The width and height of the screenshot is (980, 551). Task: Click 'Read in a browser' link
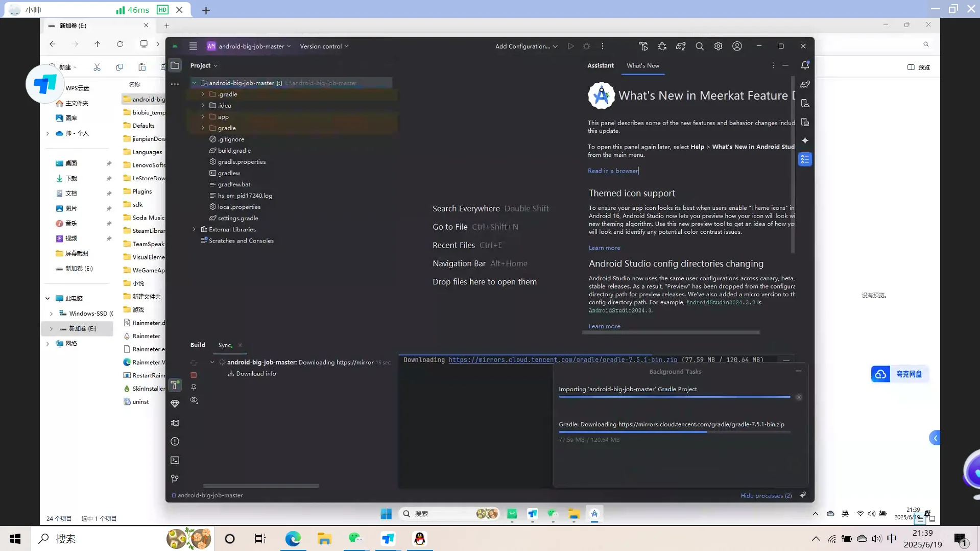613,171
